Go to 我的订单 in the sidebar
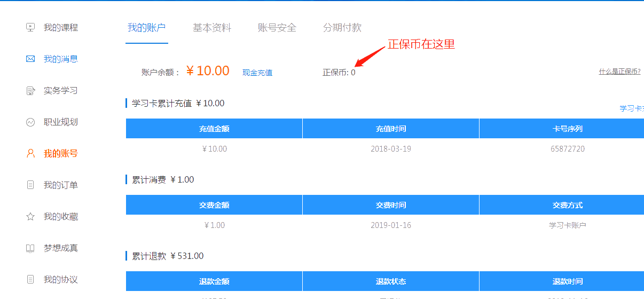644x299 pixels. pos(61,185)
